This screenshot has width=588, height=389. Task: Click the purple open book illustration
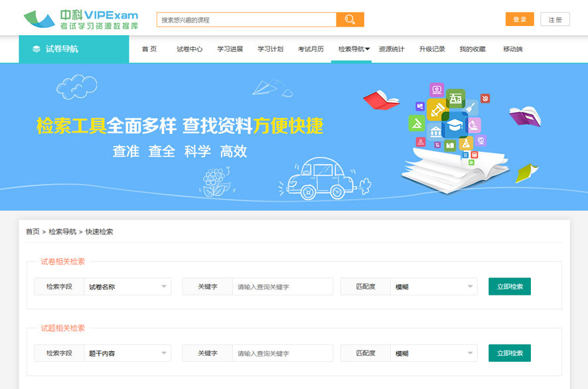coord(526,116)
